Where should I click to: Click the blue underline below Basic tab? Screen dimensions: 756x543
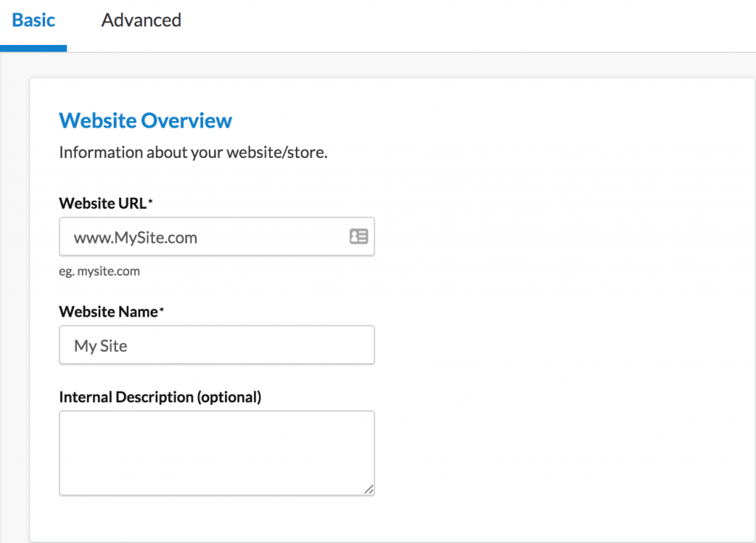click(x=33, y=49)
